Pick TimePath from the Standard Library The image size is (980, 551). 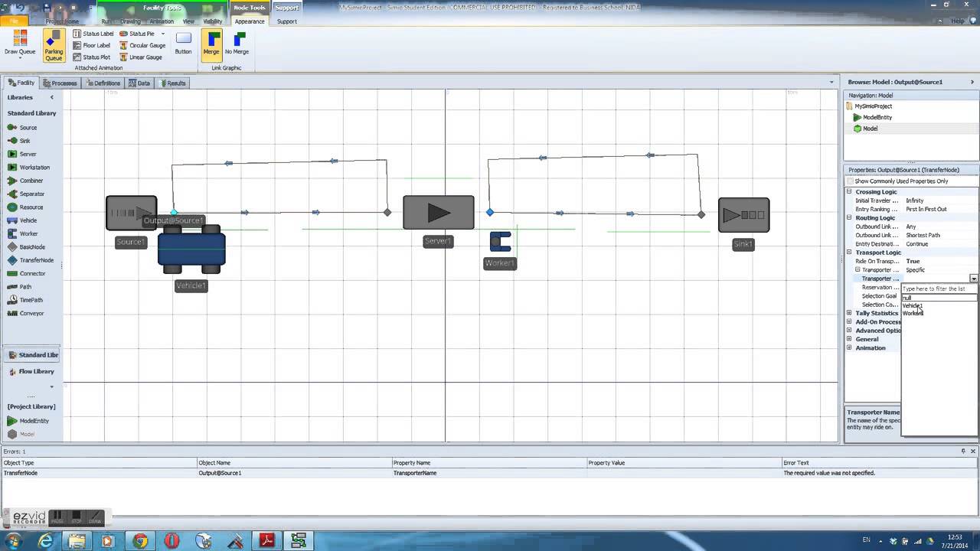click(x=24, y=300)
